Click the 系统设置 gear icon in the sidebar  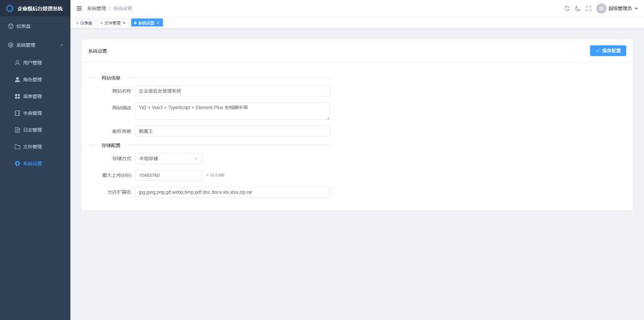point(17,164)
